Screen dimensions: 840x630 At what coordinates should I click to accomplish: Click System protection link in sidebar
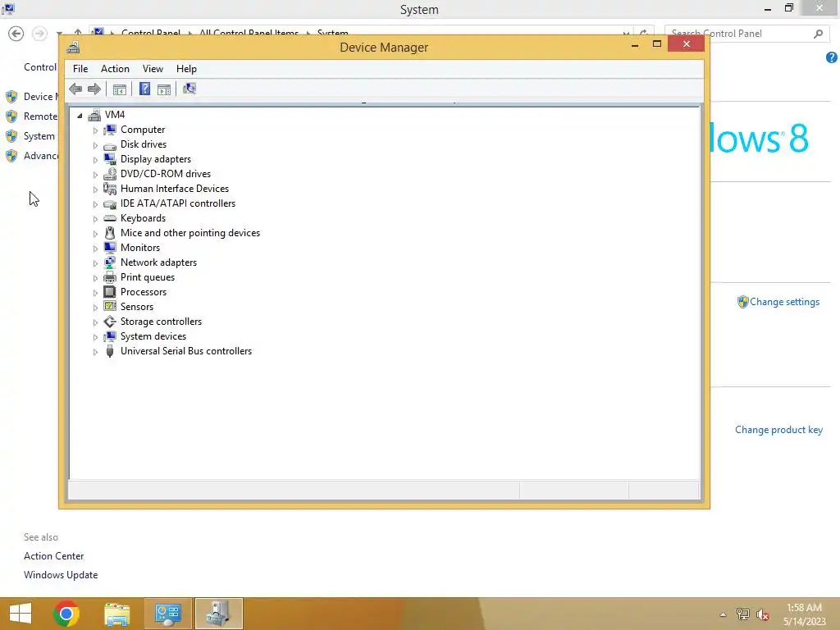point(39,136)
